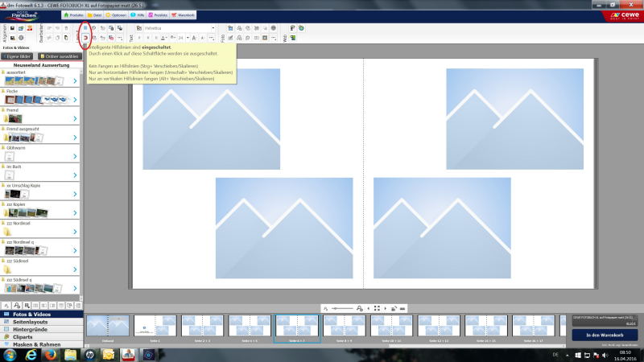This screenshot has width=644, height=362.
Task: Click the top-left photo placeholder on left page
Action: point(212,119)
